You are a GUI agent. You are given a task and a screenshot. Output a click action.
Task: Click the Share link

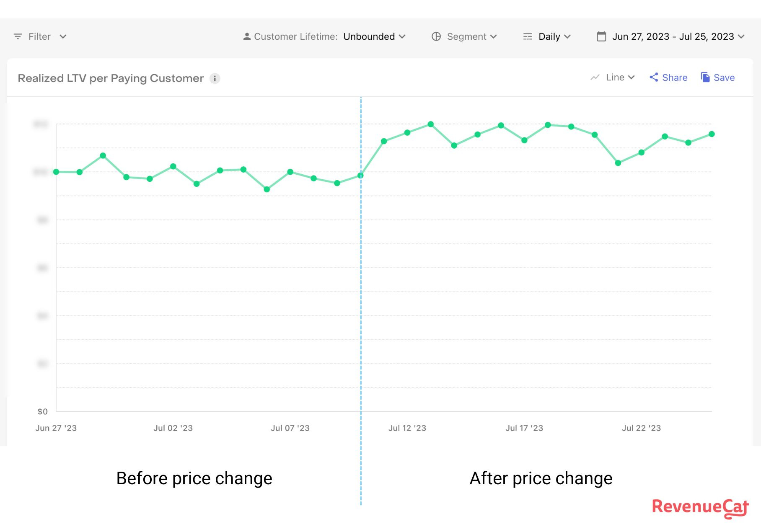(675, 77)
